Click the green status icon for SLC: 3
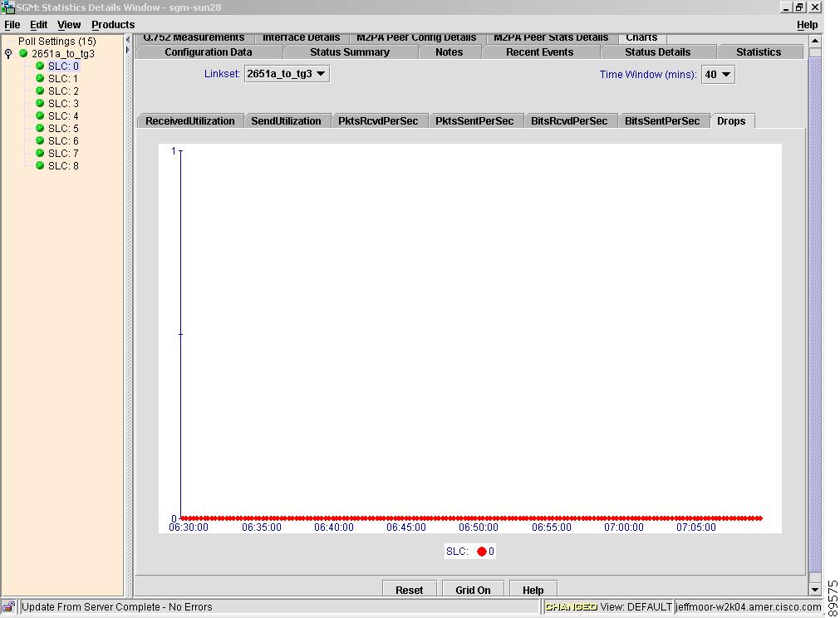This screenshot has height=618, width=840. [40, 103]
